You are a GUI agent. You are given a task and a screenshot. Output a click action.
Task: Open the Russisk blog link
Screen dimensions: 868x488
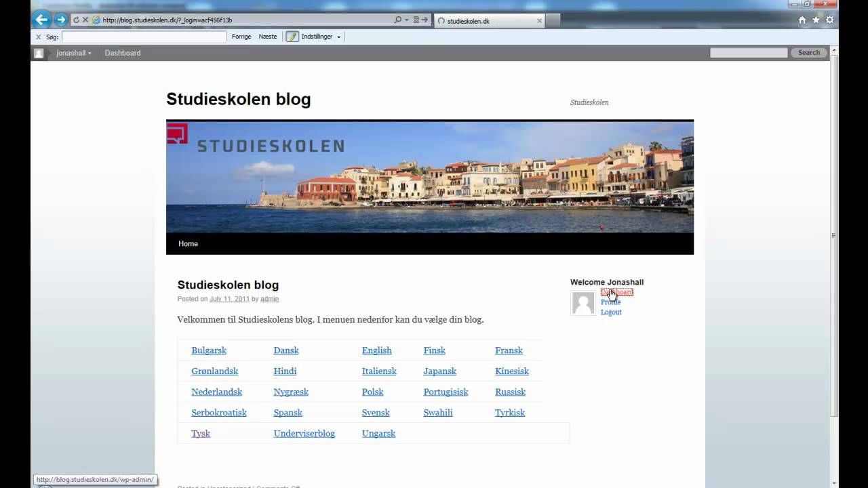point(511,392)
